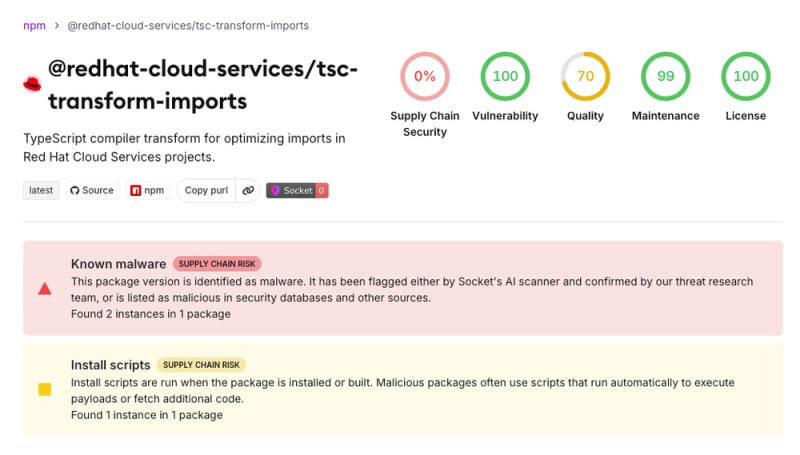Click the Socket shield badge

tap(297, 190)
